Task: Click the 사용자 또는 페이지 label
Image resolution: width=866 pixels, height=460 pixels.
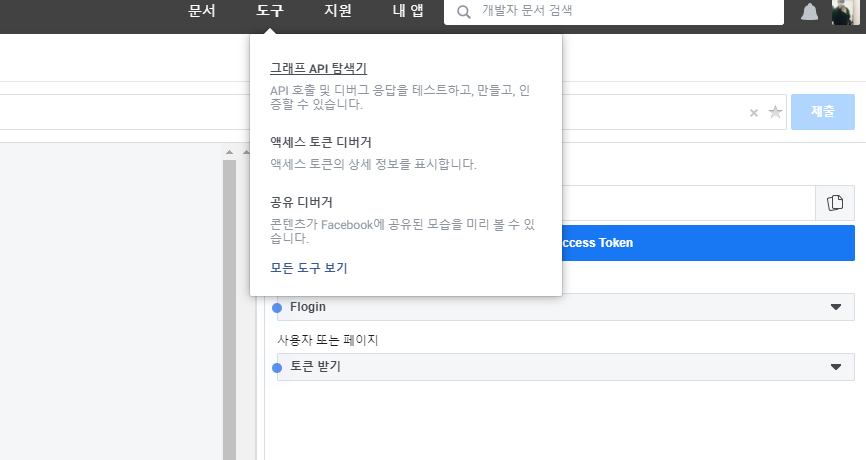Action: click(x=328, y=340)
